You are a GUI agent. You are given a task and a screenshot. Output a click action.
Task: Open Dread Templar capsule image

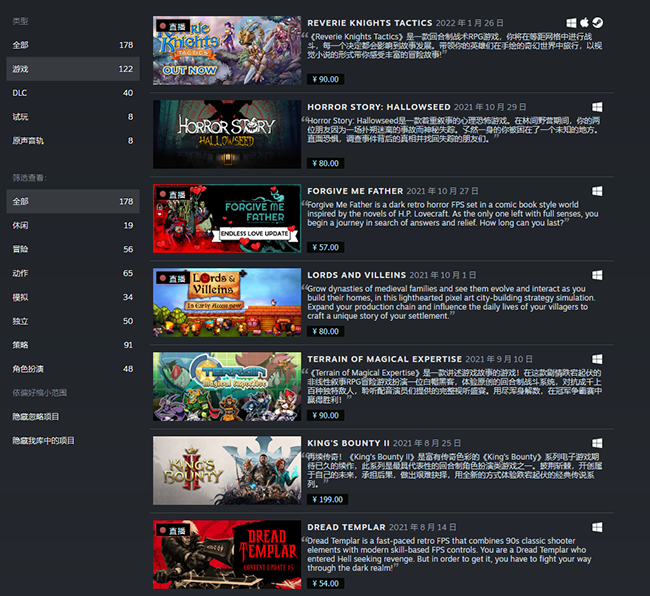[x=227, y=555]
